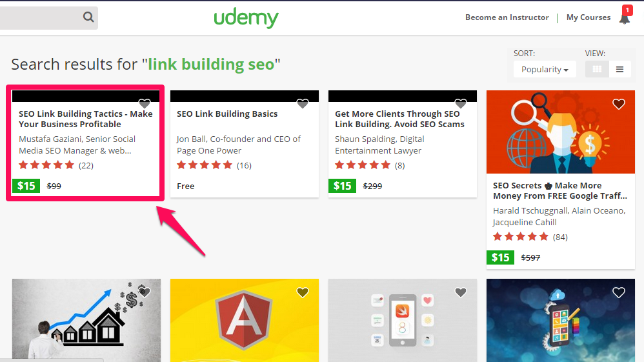Wishlist heart on Swift phone course
The width and height of the screenshot is (644, 362).
click(x=461, y=292)
